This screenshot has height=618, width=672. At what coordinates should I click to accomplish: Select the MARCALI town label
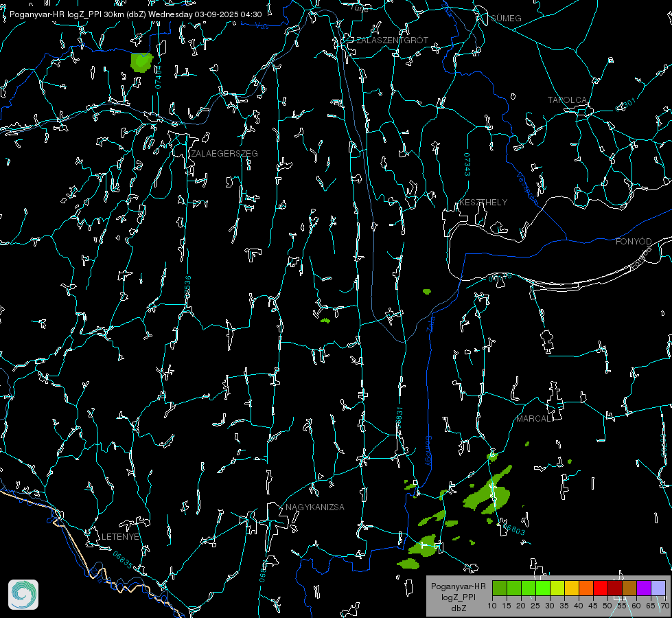coord(535,419)
